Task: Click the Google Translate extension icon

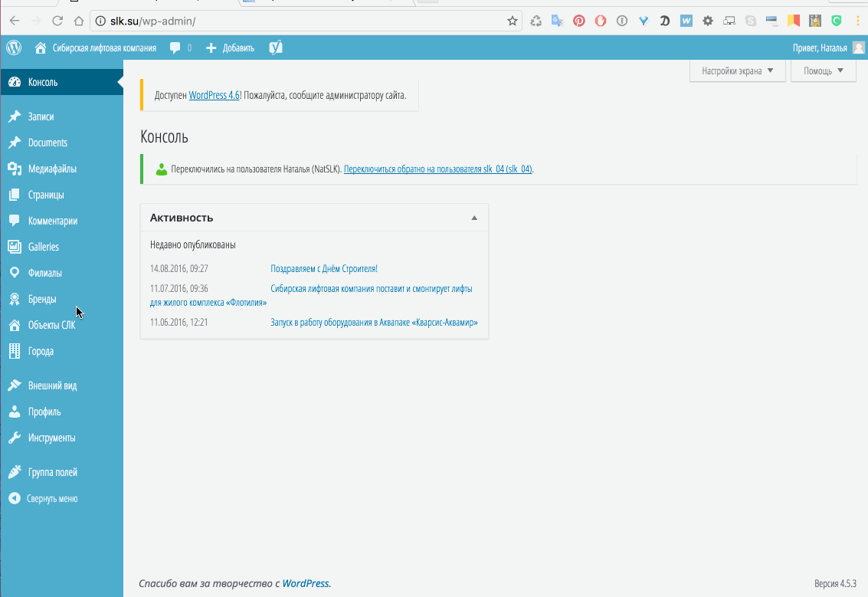Action: tap(558, 21)
